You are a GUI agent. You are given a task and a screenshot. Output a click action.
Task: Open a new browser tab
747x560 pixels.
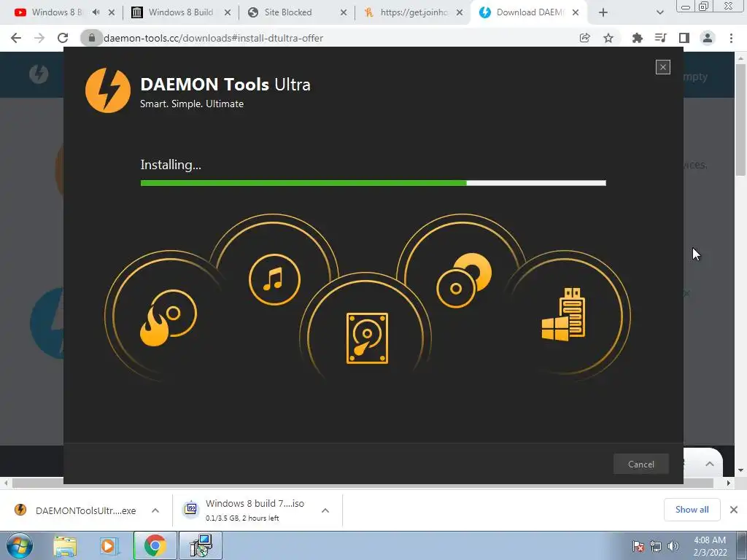coord(603,12)
